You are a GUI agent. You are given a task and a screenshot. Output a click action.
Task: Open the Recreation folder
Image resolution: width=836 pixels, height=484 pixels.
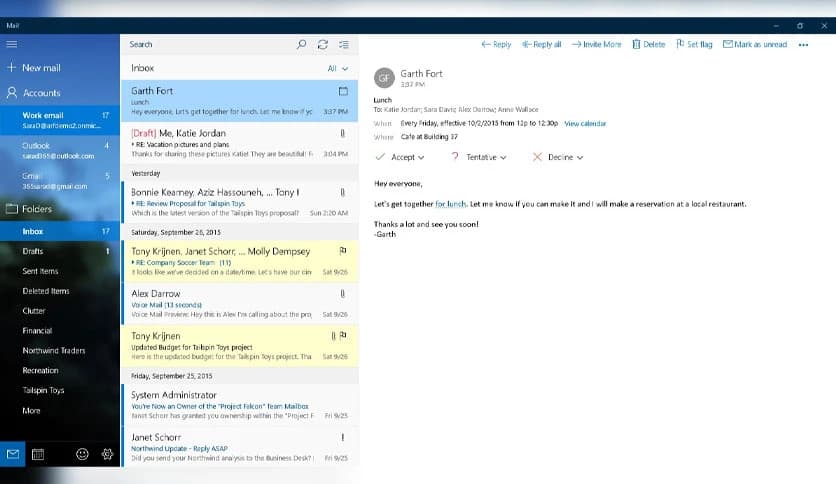coord(60,370)
